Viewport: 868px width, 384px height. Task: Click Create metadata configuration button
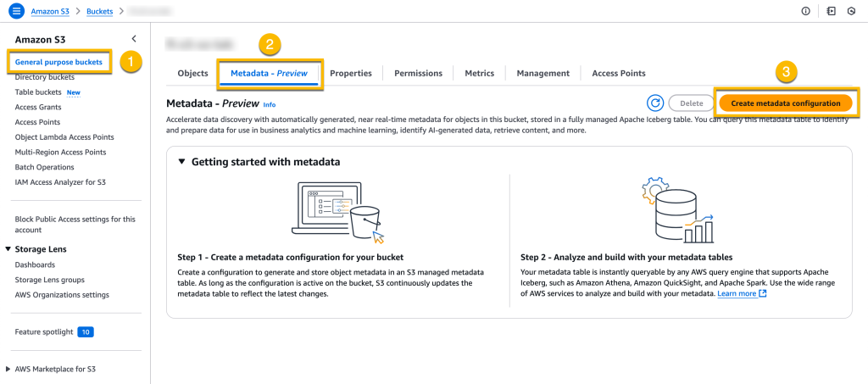tap(786, 103)
